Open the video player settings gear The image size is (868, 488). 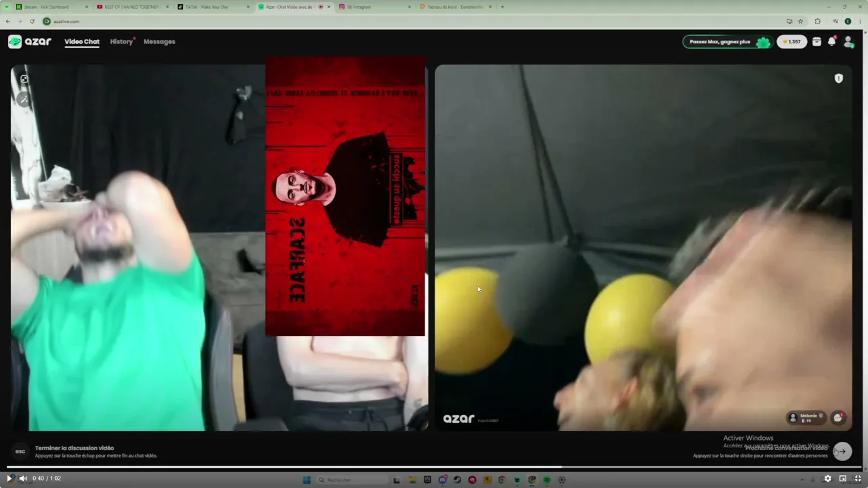click(827, 479)
